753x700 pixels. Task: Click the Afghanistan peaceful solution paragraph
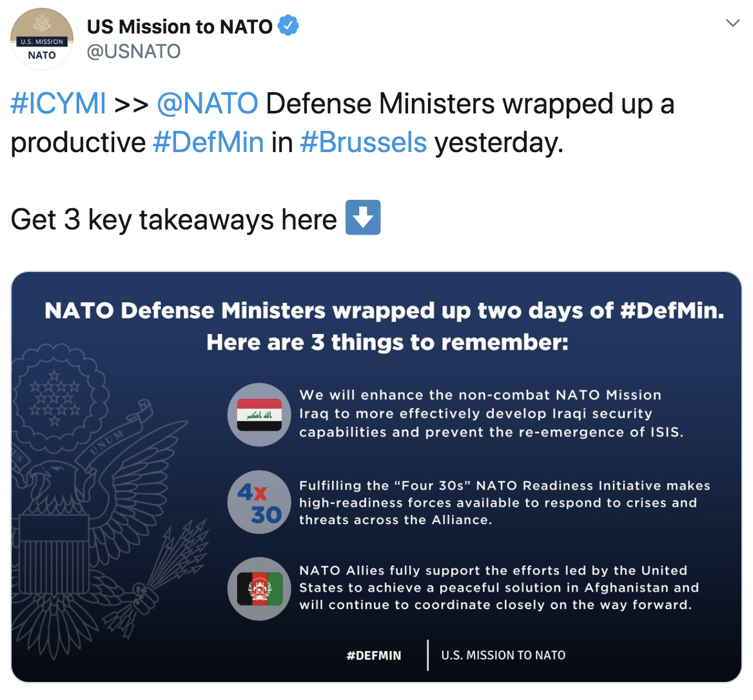[498, 588]
